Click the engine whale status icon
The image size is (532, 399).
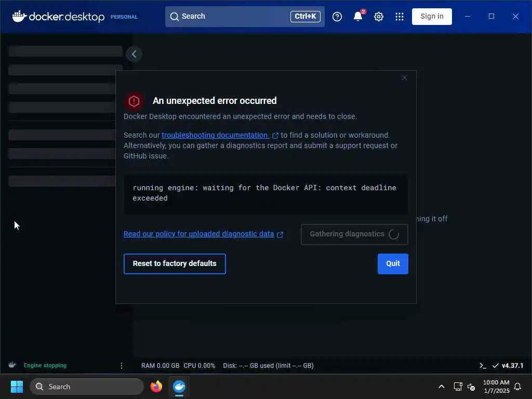click(12, 365)
